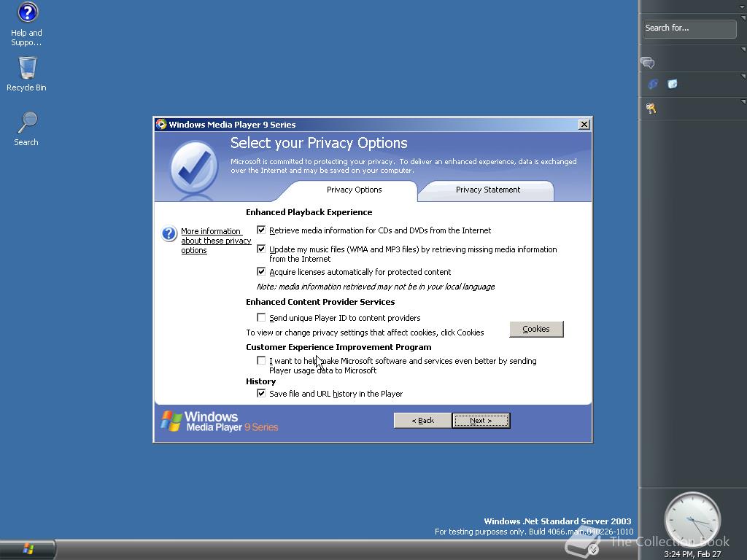Expand the quick launch tile menu arrow
Screen dimensions: 747x560
[743, 76]
